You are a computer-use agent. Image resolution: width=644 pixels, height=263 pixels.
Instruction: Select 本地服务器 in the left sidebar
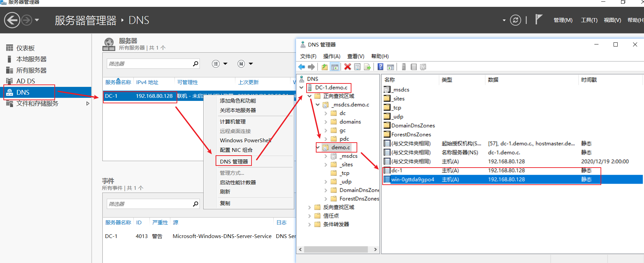[x=31, y=59]
